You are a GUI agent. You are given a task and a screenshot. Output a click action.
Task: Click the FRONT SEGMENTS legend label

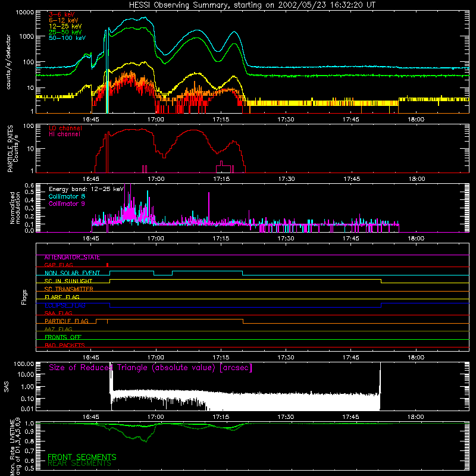[x=82, y=457]
